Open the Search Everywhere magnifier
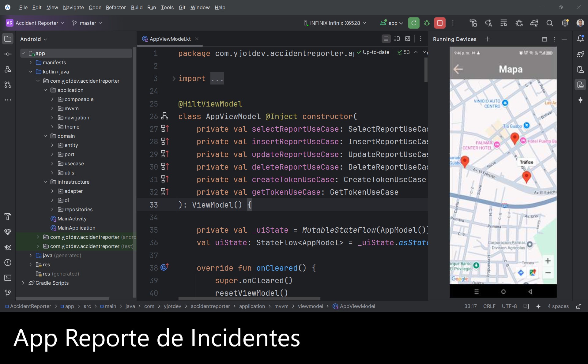The width and height of the screenshot is (588, 364). click(x=550, y=23)
